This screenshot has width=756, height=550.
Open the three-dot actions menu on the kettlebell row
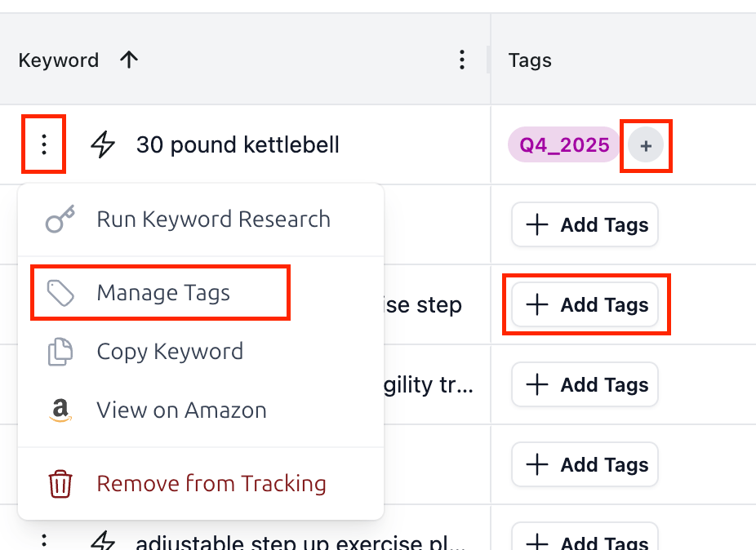tap(43, 144)
